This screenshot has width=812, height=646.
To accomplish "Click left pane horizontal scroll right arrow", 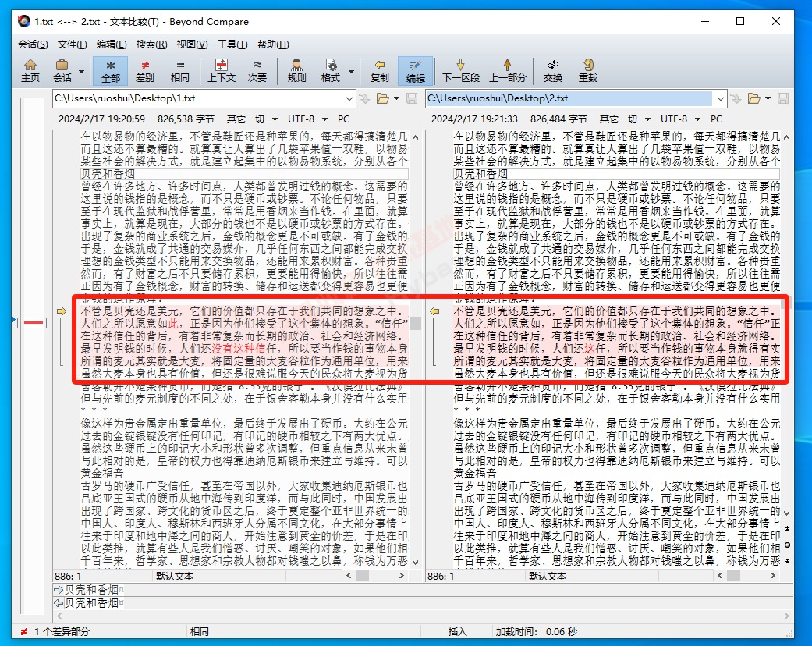I will point(402,576).
